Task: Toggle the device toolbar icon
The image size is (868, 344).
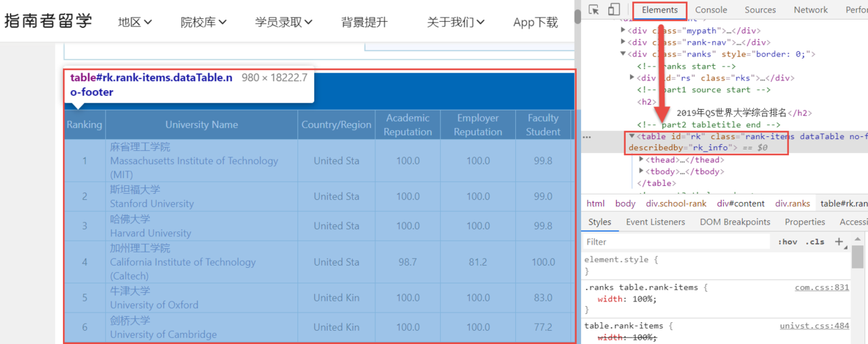Action: pos(614,10)
